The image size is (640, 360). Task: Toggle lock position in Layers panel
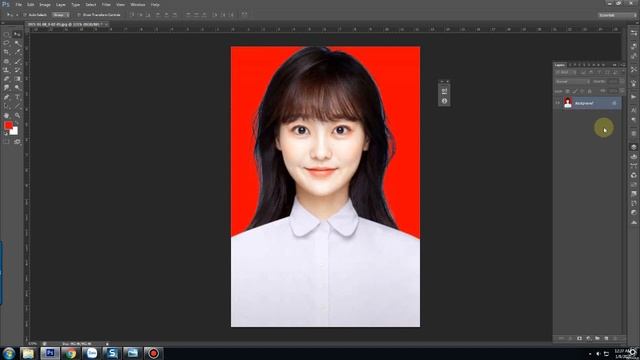pos(582,91)
